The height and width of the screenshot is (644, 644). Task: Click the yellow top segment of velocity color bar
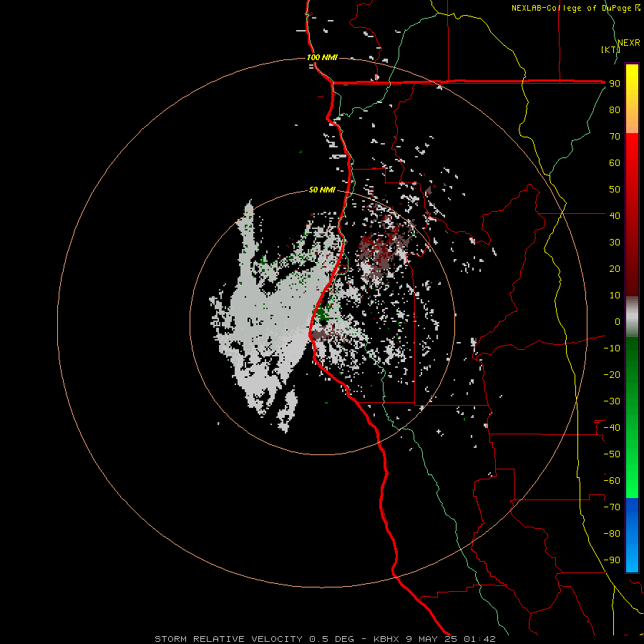pos(632,99)
